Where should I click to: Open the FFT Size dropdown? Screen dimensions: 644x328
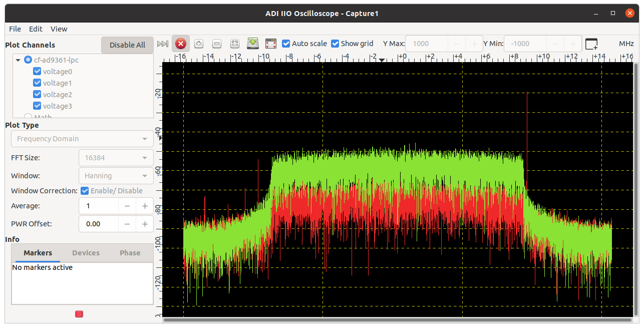[x=116, y=157]
